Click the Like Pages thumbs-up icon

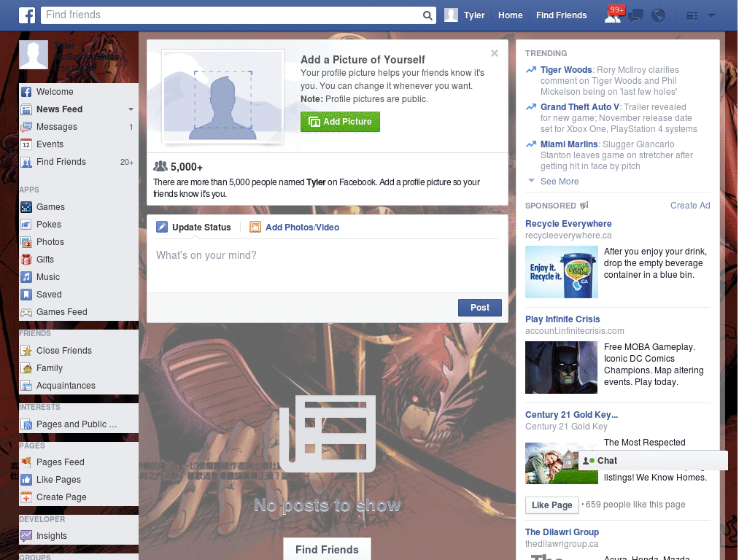(x=26, y=480)
